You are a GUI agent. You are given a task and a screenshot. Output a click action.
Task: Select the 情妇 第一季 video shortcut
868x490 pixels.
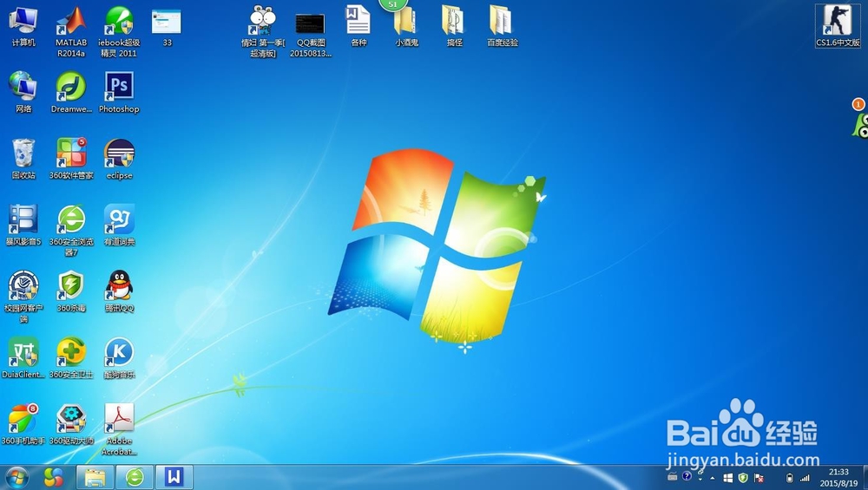(263, 31)
